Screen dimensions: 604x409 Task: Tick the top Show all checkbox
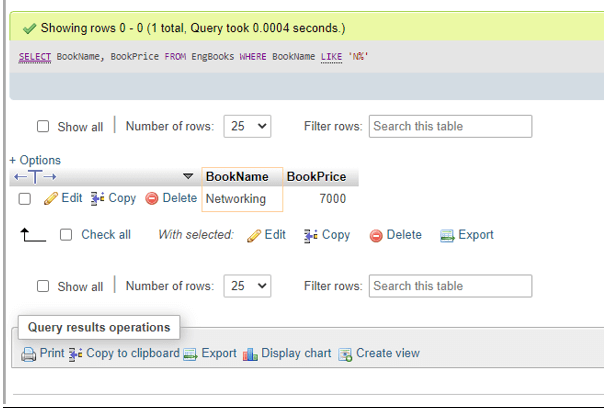click(43, 126)
